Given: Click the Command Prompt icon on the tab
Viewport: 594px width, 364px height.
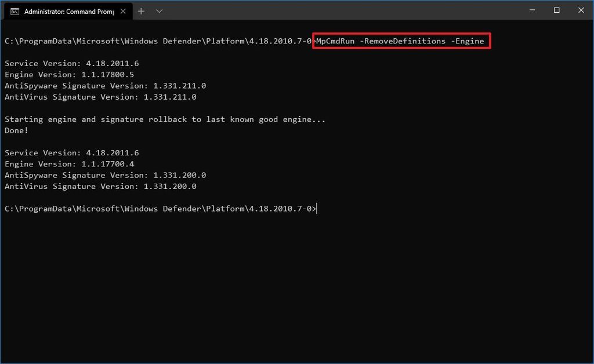Looking at the screenshot, I should click(16, 10).
